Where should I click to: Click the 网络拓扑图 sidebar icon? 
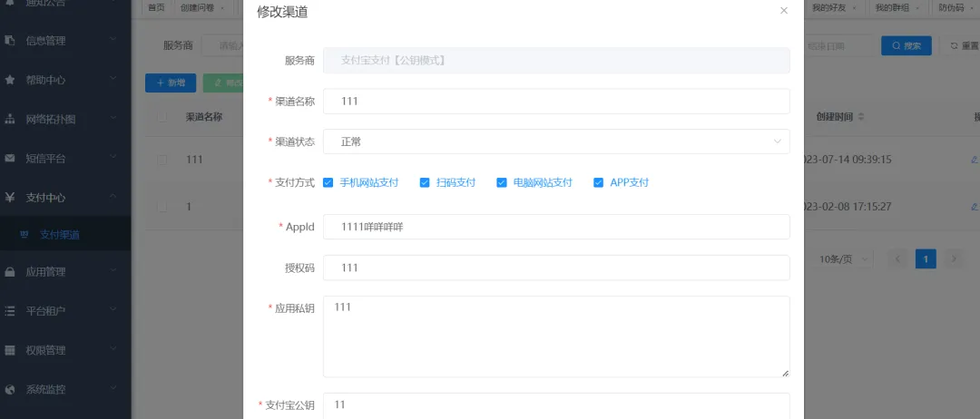click(x=10, y=120)
